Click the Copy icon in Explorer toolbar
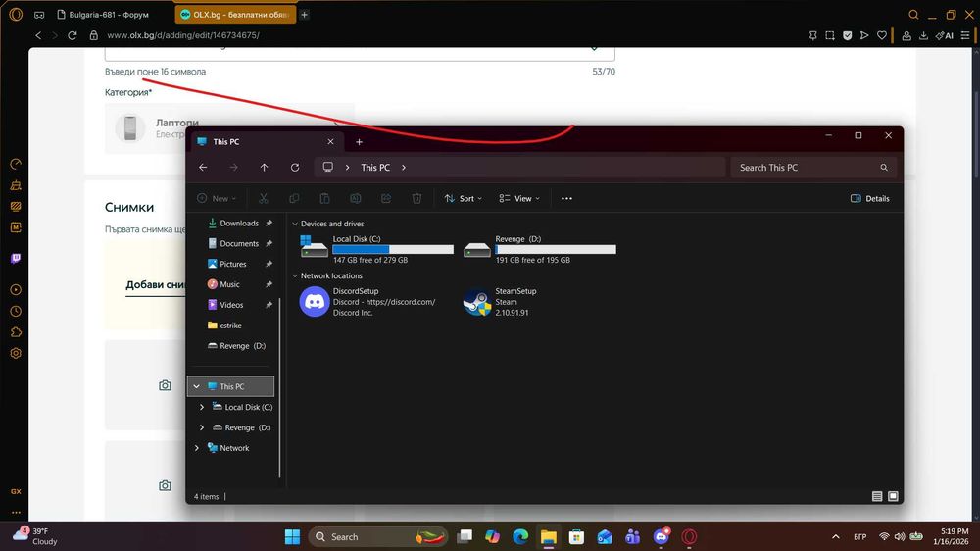Screen dimensions: 980x551 coord(294,198)
